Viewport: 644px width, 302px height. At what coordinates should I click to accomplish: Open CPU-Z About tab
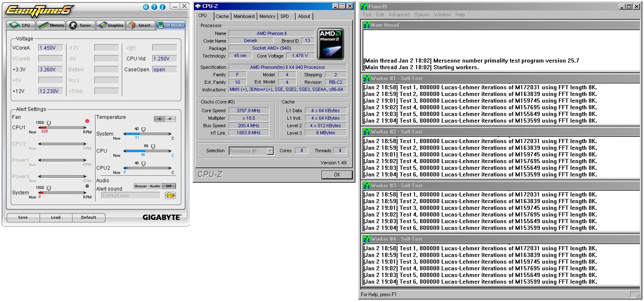coord(304,16)
